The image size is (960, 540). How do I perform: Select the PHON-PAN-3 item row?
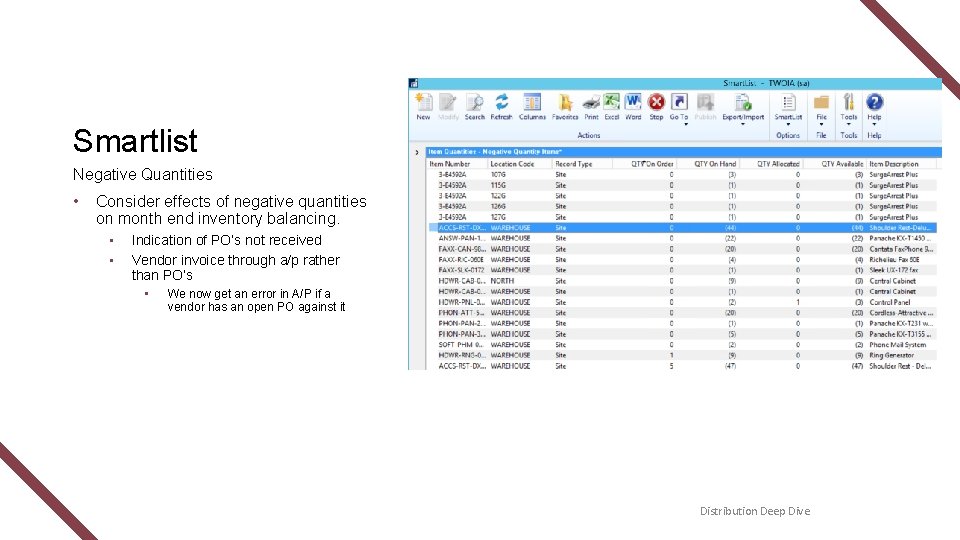coord(682,334)
